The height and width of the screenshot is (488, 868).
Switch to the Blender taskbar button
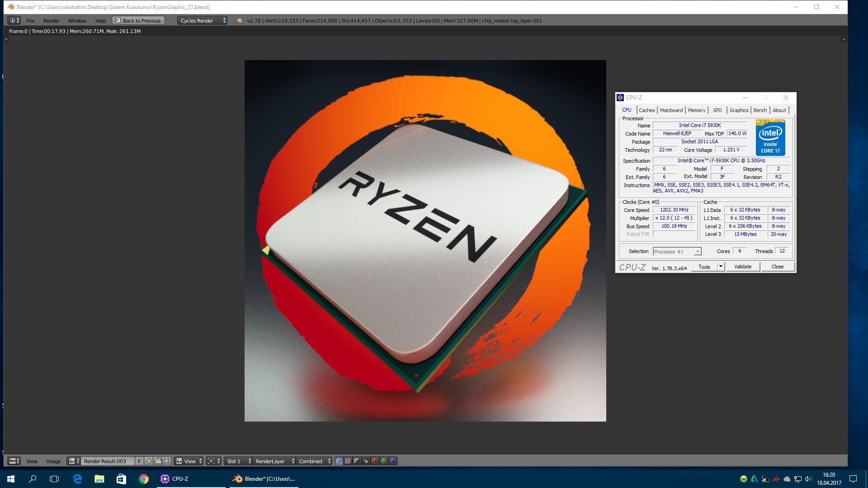click(264, 479)
